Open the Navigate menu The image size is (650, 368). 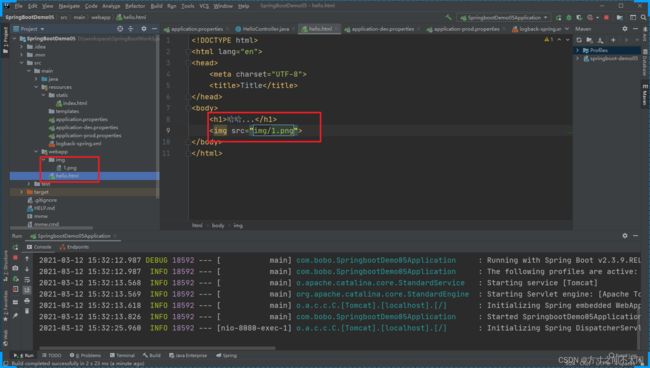(69, 6)
